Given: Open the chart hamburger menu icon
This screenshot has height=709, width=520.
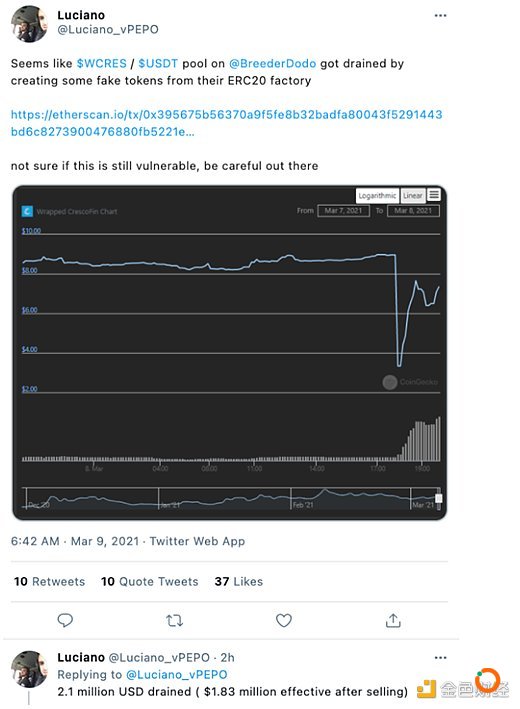Looking at the screenshot, I should click(x=434, y=195).
